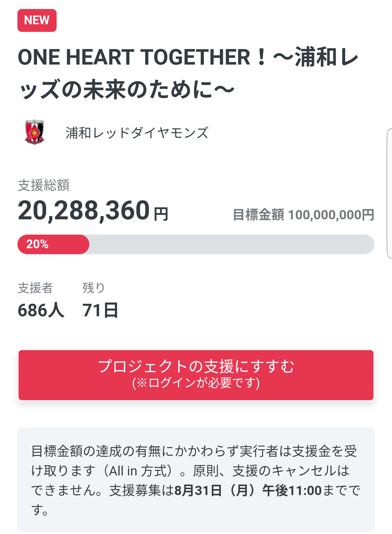The width and height of the screenshot is (392, 534).
Task: Click the partial panel handle at right edge
Action: [x=389, y=193]
